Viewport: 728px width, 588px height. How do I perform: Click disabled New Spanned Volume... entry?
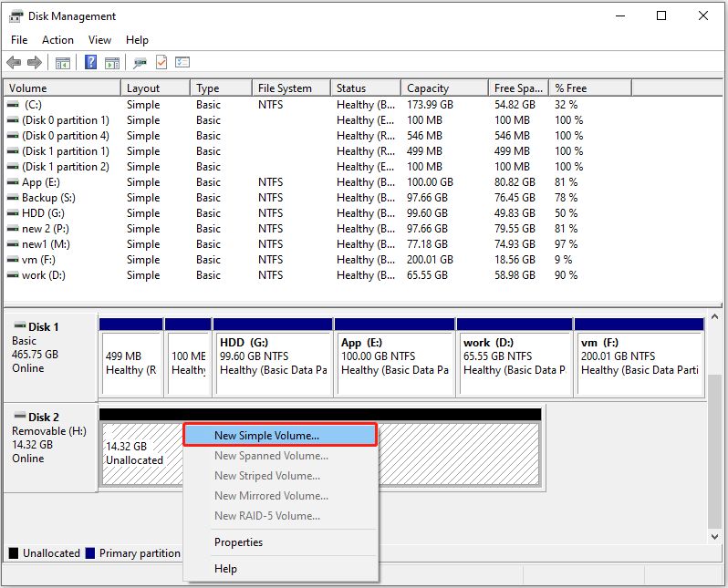coord(280,456)
